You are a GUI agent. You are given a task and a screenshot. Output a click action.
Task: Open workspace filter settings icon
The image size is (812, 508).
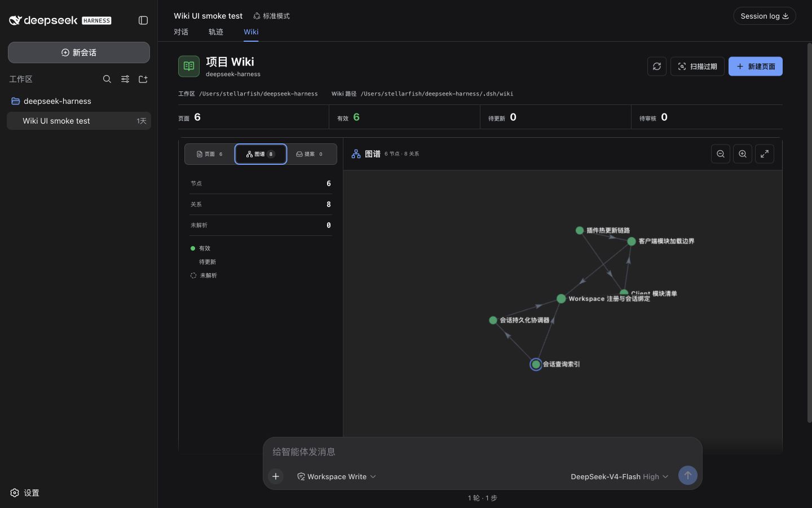[x=125, y=79]
